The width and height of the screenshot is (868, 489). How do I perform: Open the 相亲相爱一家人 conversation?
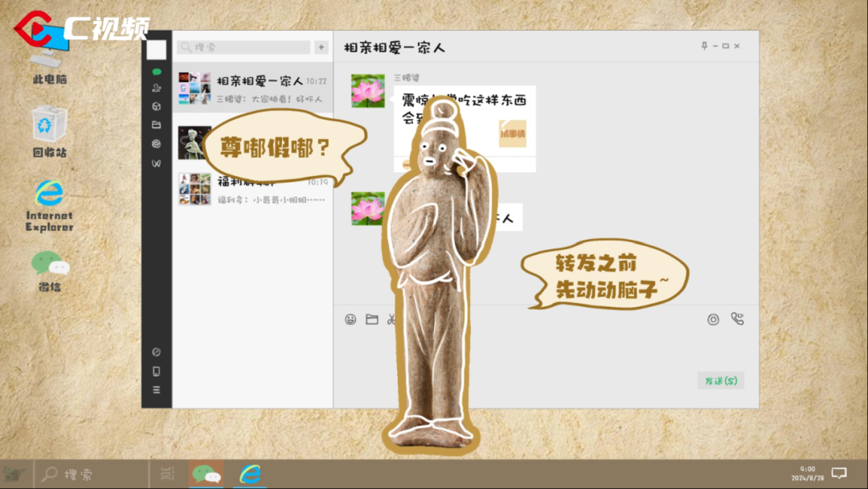point(249,88)
